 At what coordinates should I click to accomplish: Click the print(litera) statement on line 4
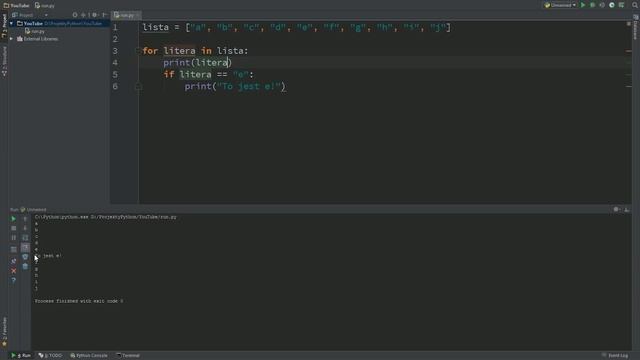(x=198, y=63)
